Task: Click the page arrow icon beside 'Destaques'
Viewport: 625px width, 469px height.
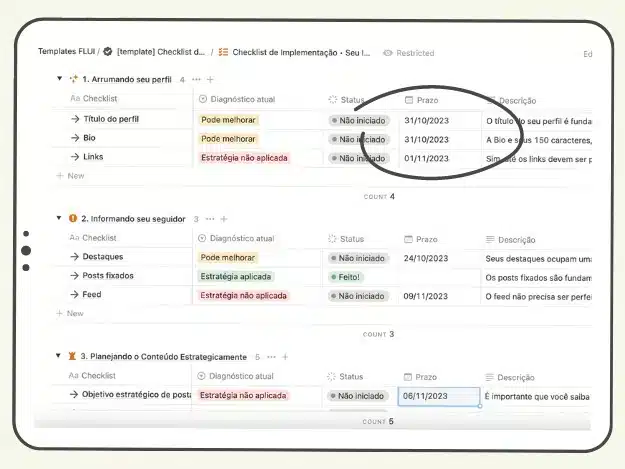Action: (75, 257)
